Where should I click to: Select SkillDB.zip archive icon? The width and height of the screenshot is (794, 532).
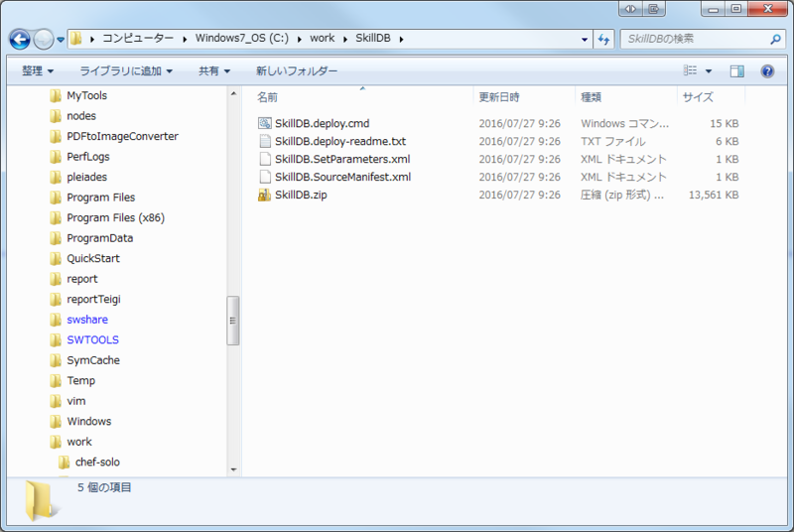265,195
